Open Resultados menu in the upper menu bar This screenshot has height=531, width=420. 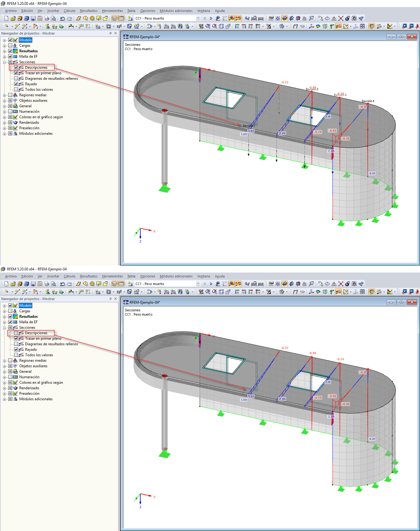click(89, 11)
